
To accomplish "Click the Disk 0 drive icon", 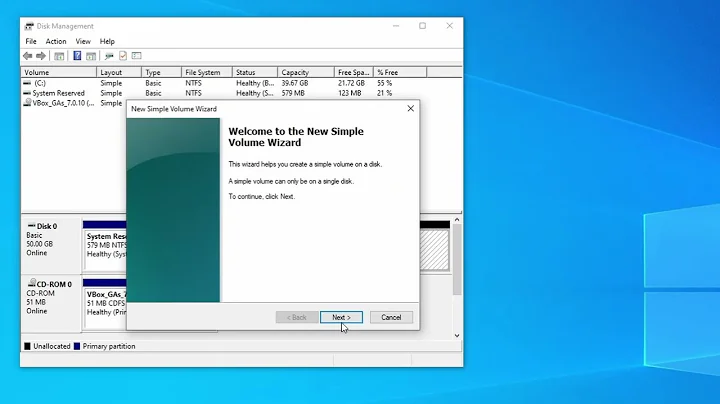I will [31, 225].
